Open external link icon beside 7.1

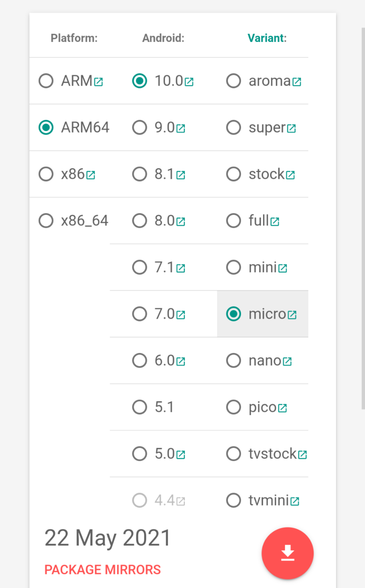point(180,268)
